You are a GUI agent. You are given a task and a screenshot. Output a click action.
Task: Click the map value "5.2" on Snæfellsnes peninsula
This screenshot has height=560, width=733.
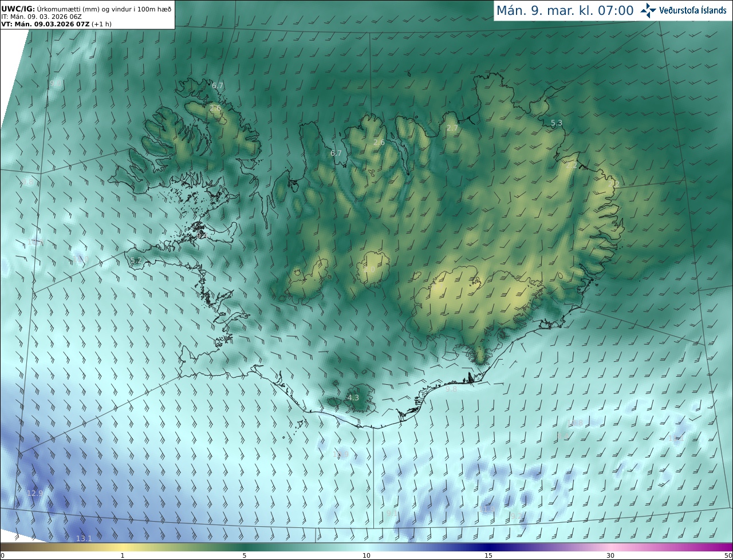click(136, 261)
